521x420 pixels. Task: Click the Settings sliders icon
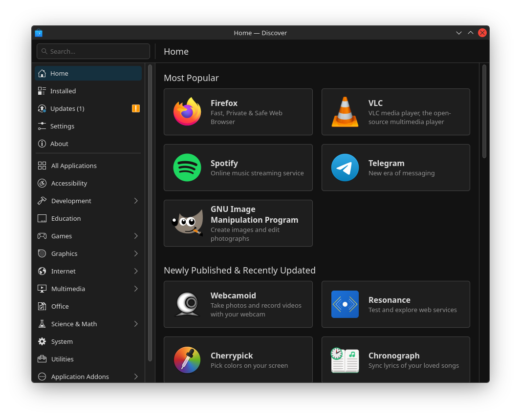(42, 126)
